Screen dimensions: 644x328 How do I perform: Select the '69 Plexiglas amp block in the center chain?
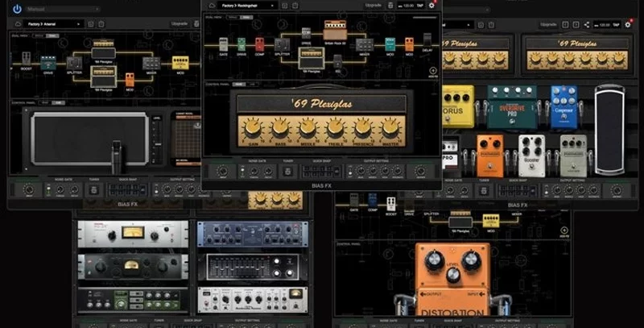[x=312, y=57]
